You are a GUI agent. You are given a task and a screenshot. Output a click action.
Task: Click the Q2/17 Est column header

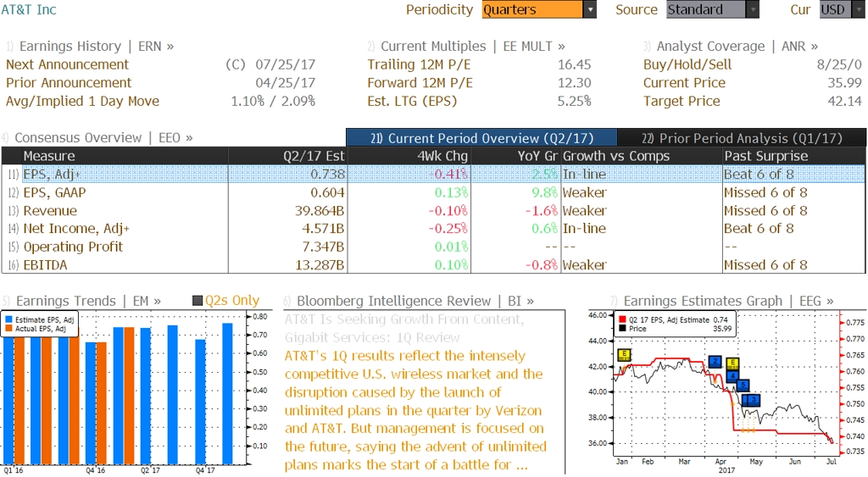[288, 156]
